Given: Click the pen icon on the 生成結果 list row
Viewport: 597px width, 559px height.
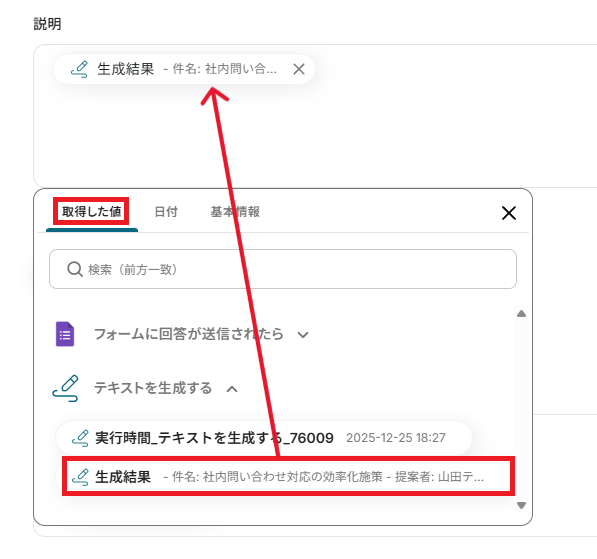Looking at the screenshot, I should tap(80, 477).
